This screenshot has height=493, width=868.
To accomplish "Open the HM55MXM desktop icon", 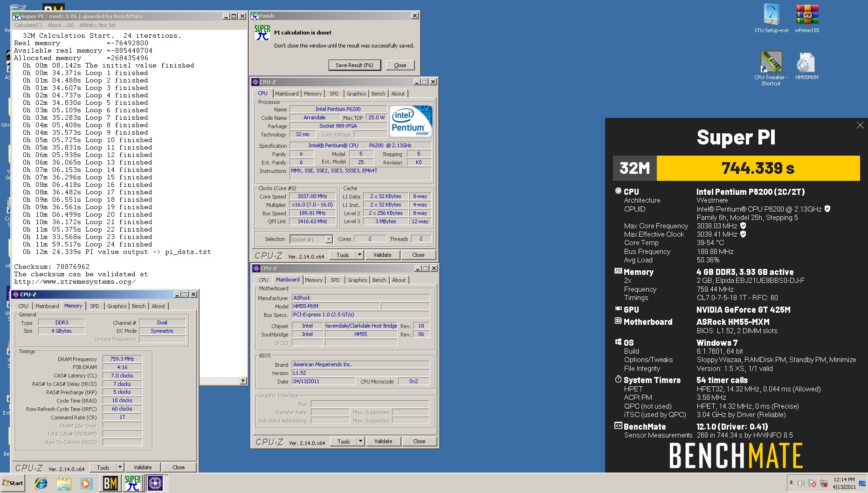I will point(806,66).
